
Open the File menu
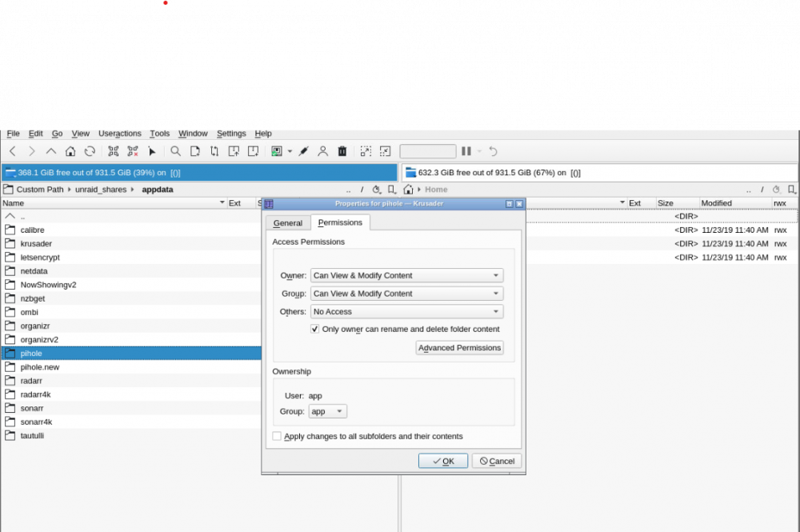[14, 134]
